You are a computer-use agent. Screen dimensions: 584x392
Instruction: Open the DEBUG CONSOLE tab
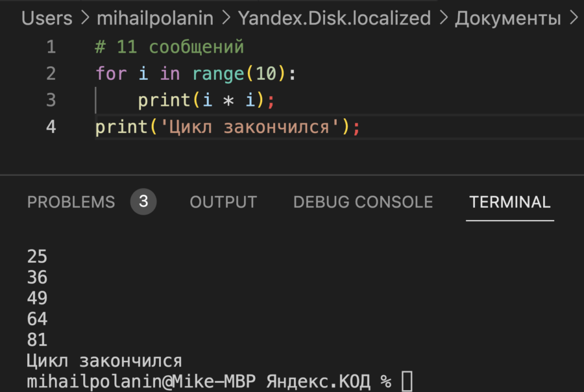[x=363, y=202]
